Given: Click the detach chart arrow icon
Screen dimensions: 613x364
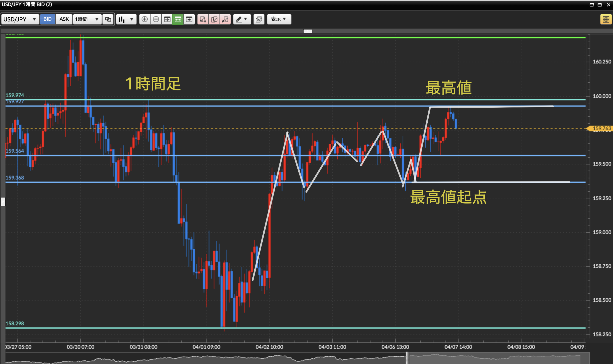Looking at the screenshot, I should pos(225,19).
